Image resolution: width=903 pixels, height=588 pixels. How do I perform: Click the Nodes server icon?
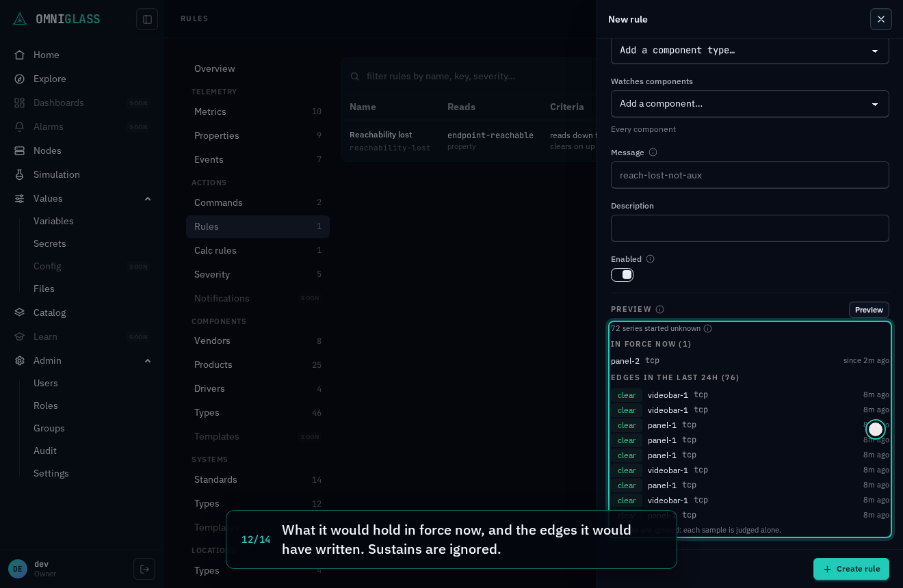click(x=20, y=150)
